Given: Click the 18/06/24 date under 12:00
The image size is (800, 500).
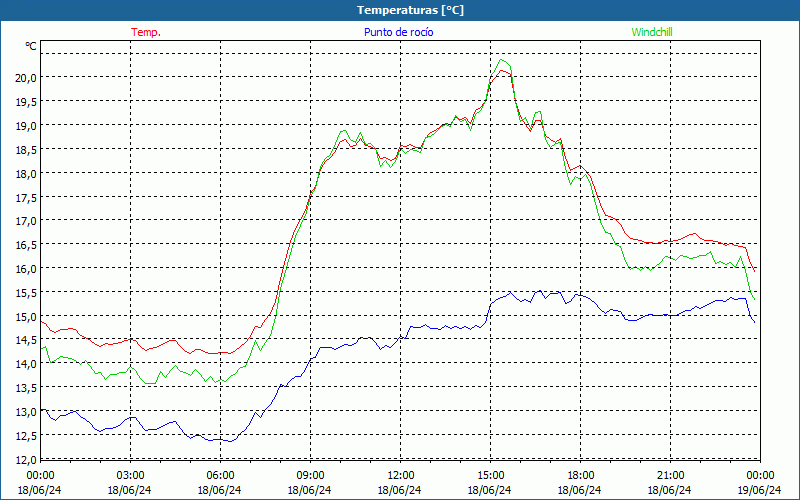Looking at the screenshot, I should (x=399, y=490).
